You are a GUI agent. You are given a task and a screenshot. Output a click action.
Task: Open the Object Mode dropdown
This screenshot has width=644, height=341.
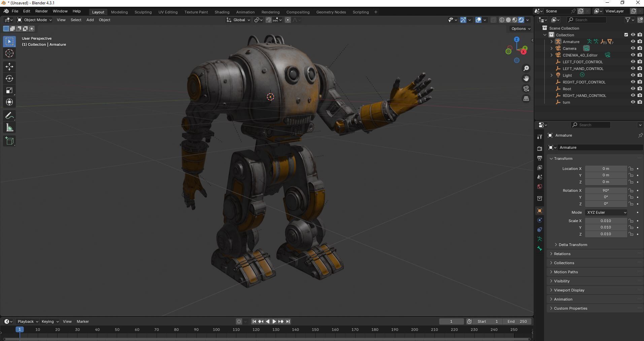click(34, 20)
